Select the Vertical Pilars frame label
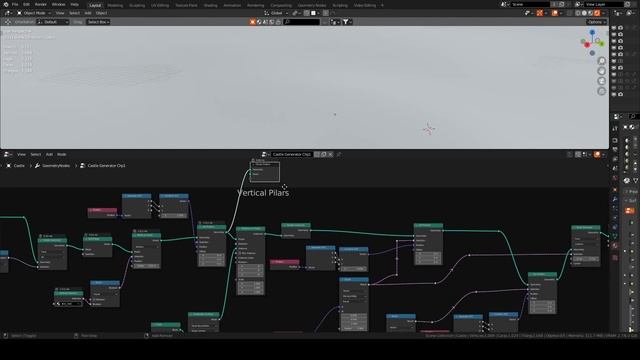 point(263,193)
